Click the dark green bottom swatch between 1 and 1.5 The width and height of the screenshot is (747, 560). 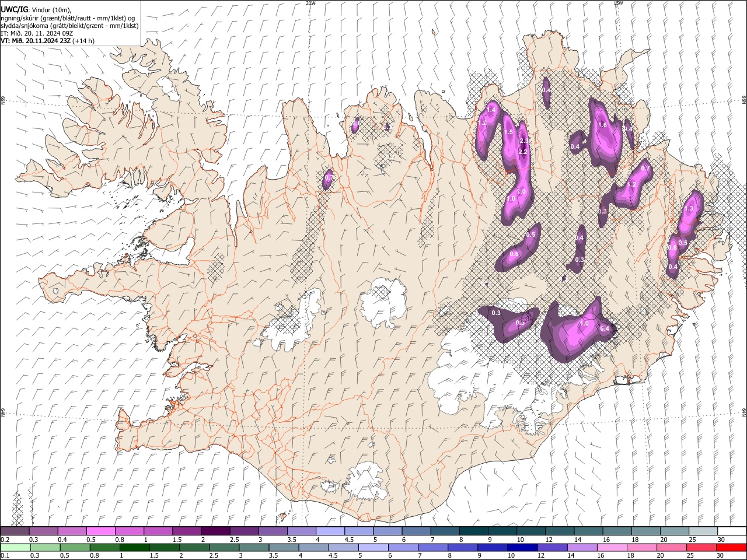pyautogui.click(x=135, y=547)
